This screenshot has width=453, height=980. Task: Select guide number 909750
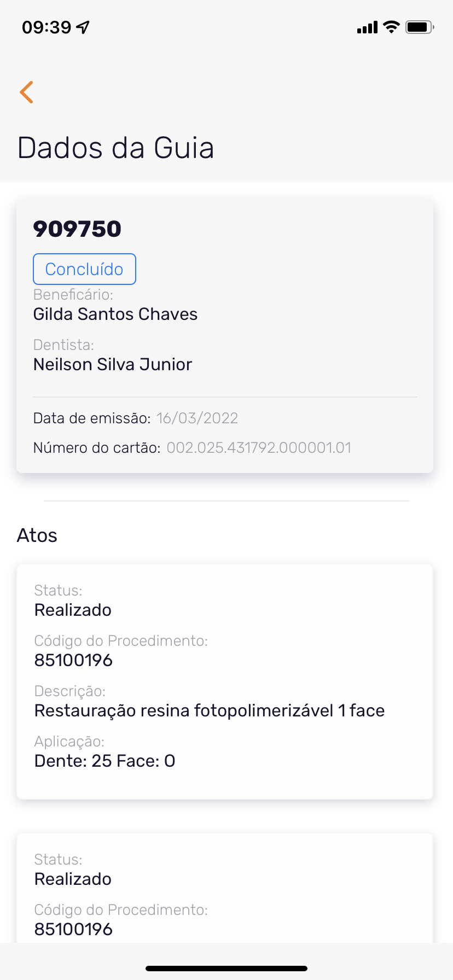77,229
